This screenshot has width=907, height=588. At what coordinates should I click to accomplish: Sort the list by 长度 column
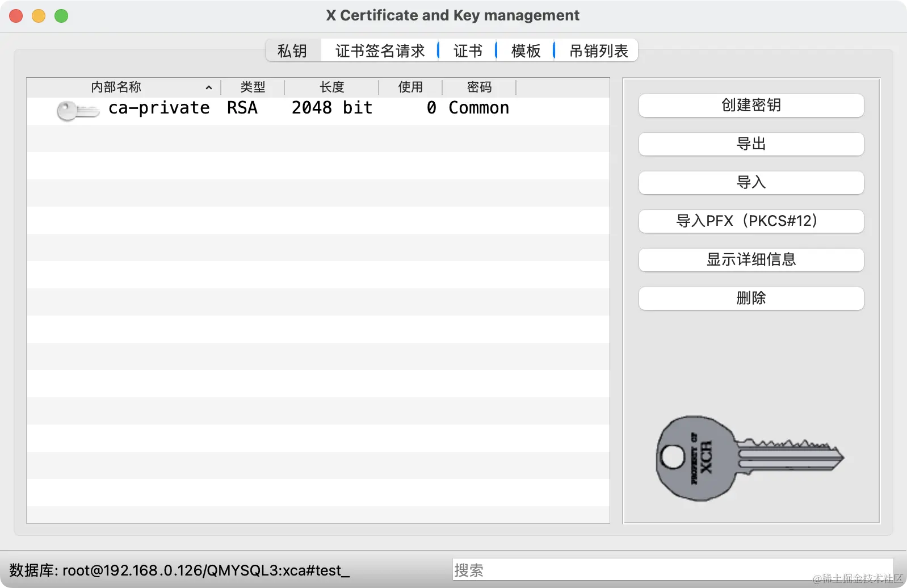tap(331, 87)
